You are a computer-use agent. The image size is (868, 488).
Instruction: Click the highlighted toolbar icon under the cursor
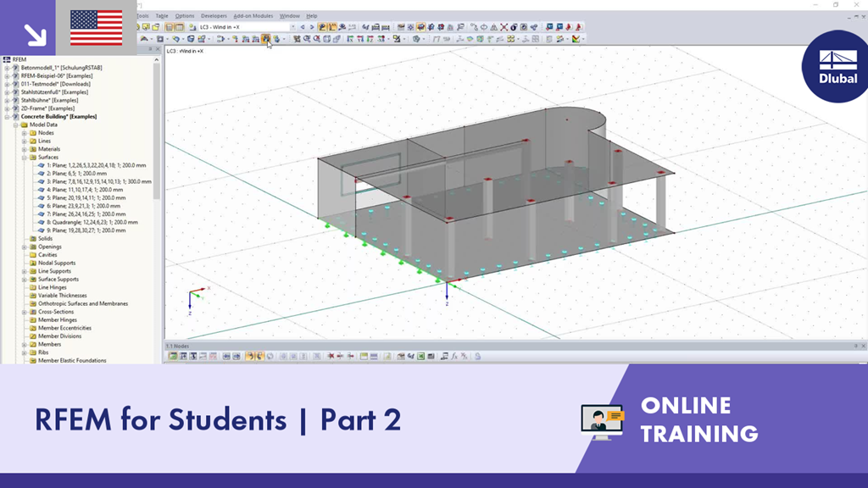[x=266, y=39]
